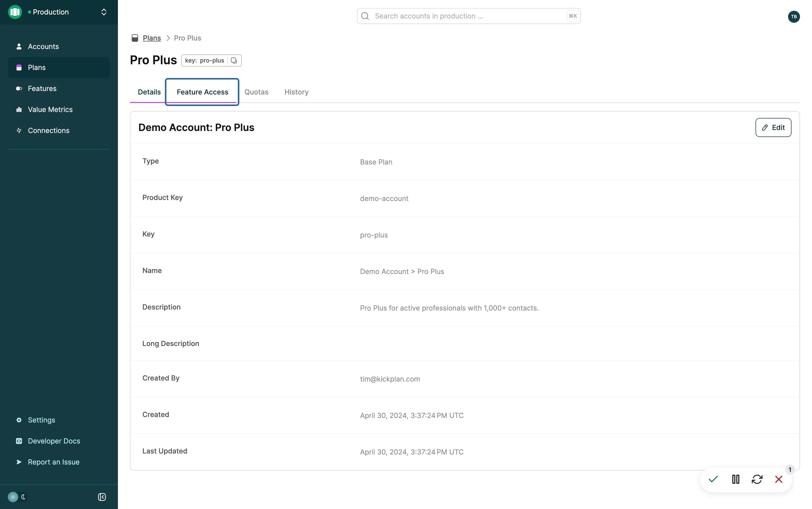Click the ⌘K shortcut hint

(x=572, y=16)
